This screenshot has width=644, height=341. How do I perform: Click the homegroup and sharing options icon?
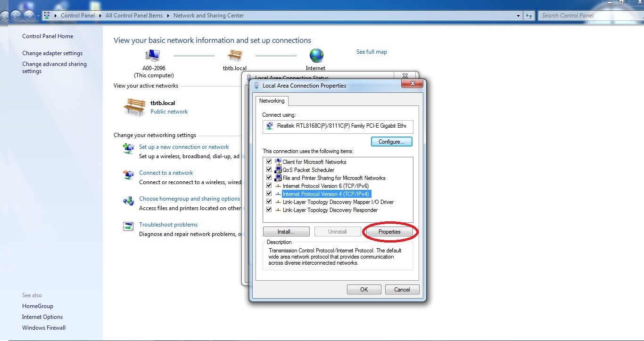pyautogui.click(x=128, y=201)
